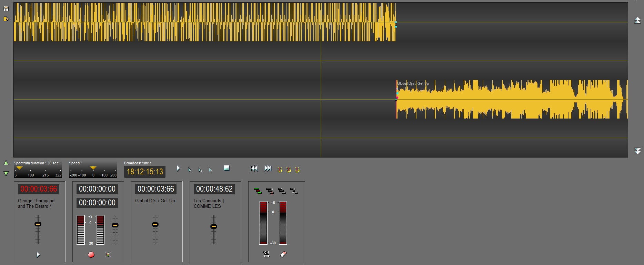
Task: Click the yellow exit door icon
Action: point(6,19)
